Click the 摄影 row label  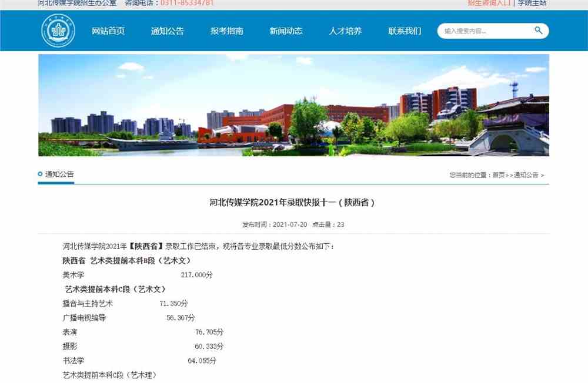click(70, 346)
